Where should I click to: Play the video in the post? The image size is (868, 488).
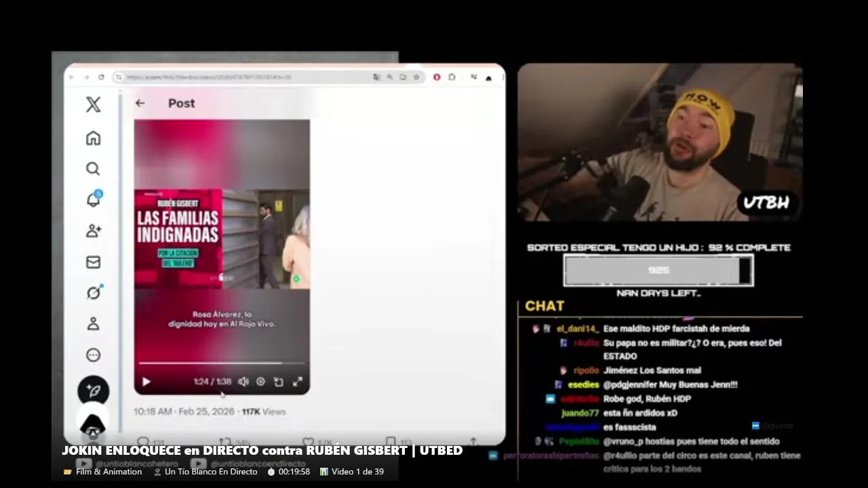click(146, 382)
